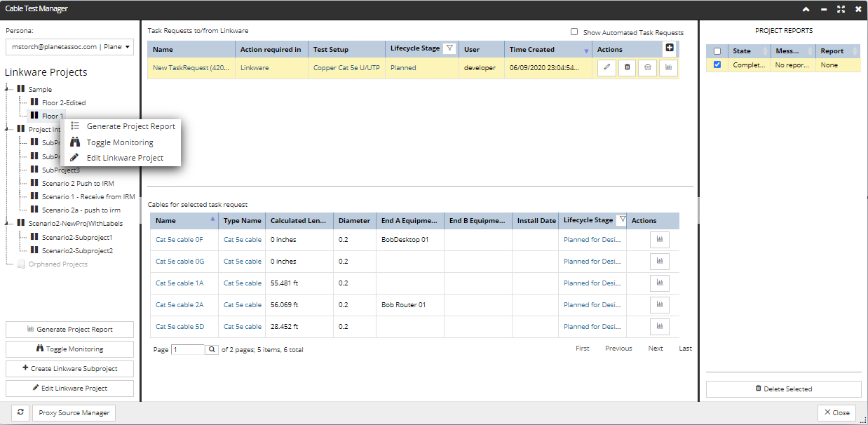Click project icon next to Floor 2-Edited
Screen dimensions: 868x425
(34, 102)
